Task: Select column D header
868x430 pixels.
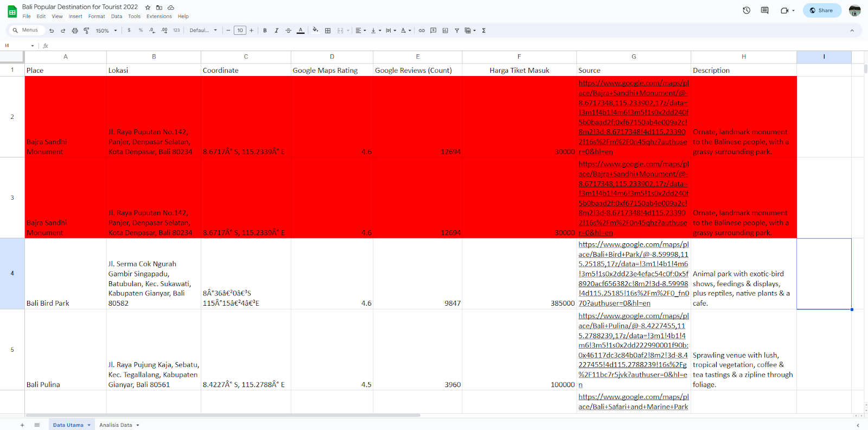Action: tap(332, 56)
